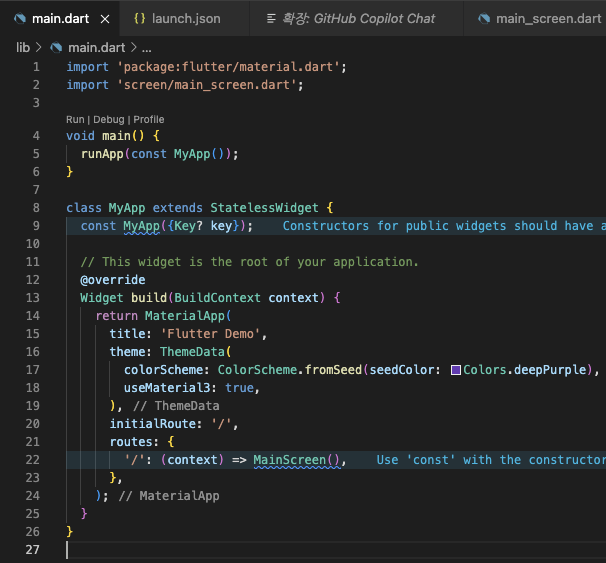The width and height of the screenshot is (606, 563).
Task: Open the deepPurple color swatch picker
Action: (x=456, y=370)
